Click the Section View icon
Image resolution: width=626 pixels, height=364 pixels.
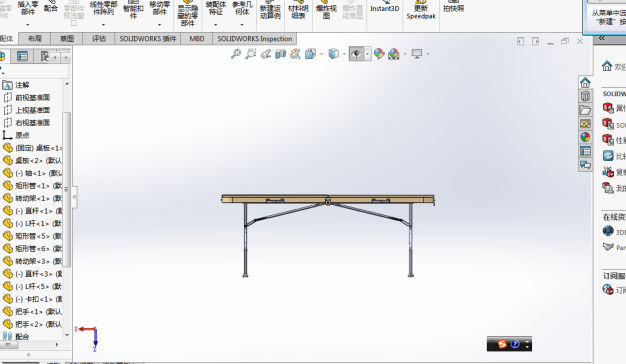280,53
